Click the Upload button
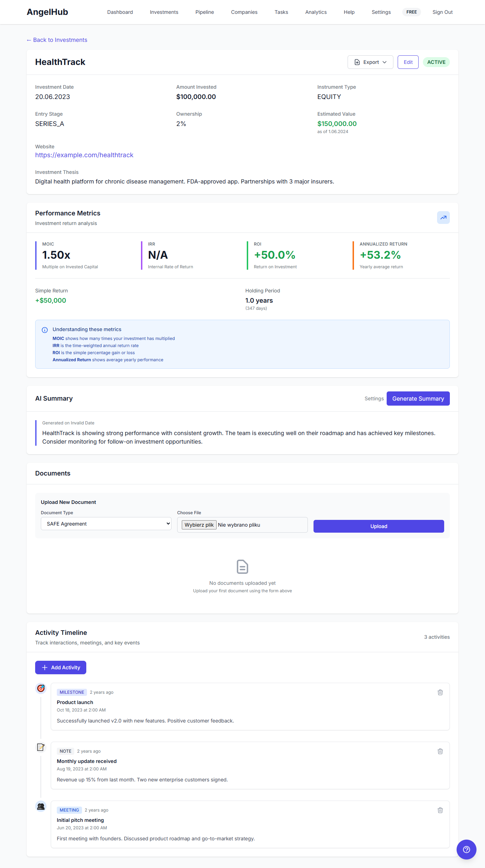The width and height of the screenshot is (485, 868). (x=378, y=526)
